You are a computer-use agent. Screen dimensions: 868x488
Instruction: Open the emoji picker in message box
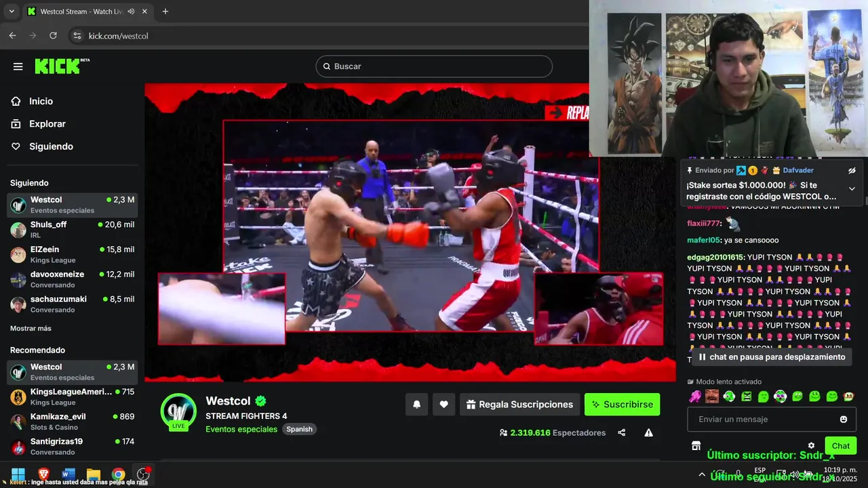(x=844, y=420)
